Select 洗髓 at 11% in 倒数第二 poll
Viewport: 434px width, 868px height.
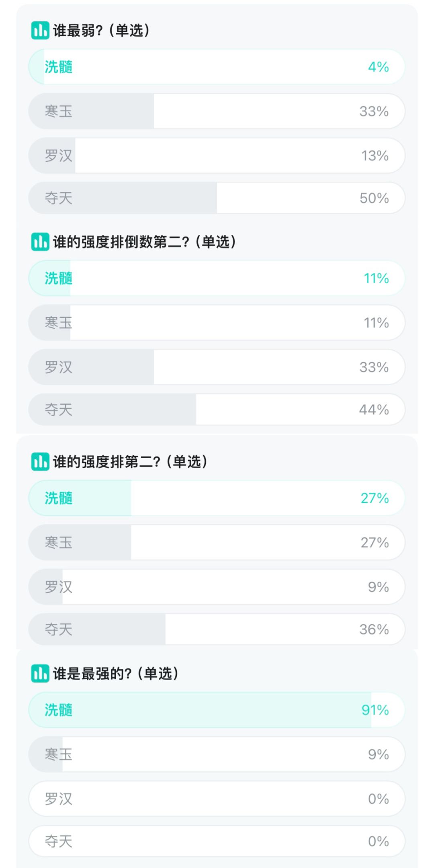[x=217, y=278]
